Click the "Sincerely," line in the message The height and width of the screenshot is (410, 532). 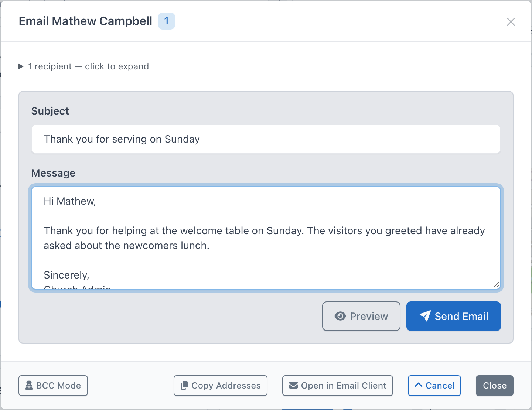(x=66, y=275)
